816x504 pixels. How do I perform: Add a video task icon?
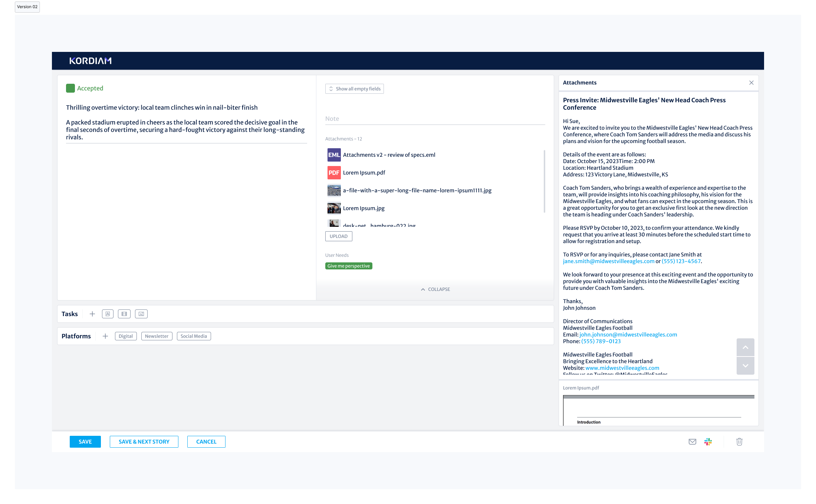(x=124, y=314)
